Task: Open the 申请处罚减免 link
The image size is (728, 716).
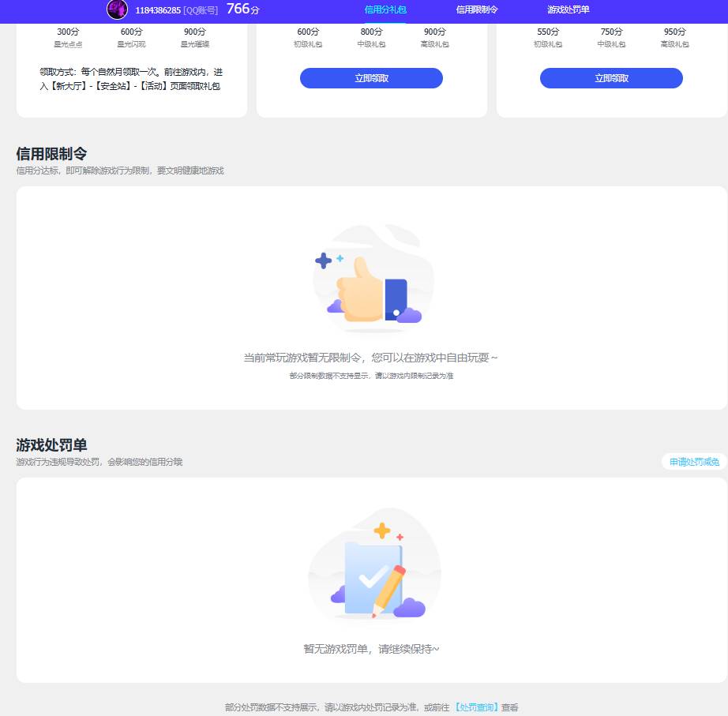Action: [x=693, y=462]
